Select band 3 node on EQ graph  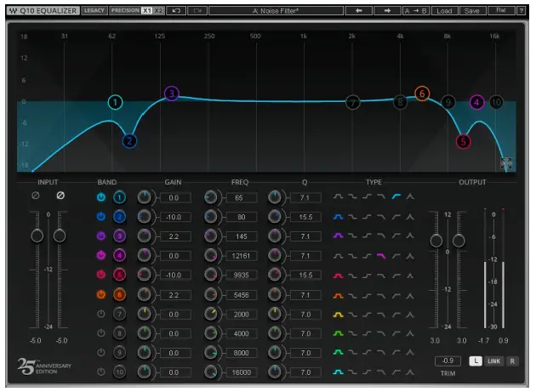point(171,94)
